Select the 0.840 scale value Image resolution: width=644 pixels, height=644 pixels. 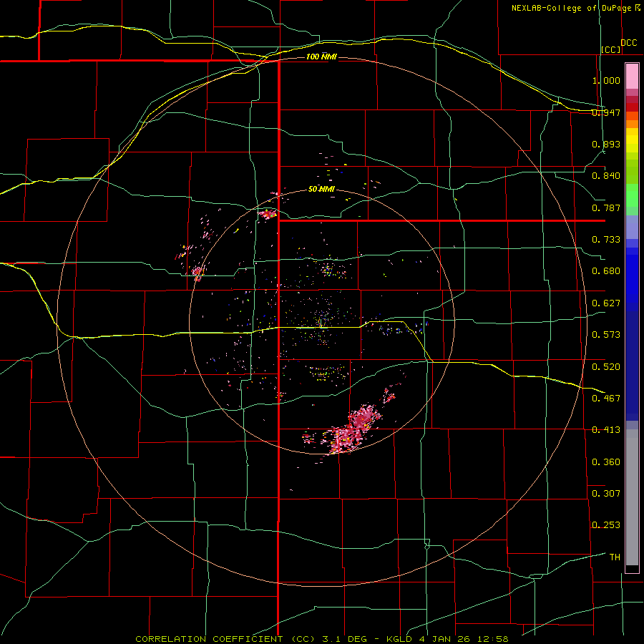606,176
